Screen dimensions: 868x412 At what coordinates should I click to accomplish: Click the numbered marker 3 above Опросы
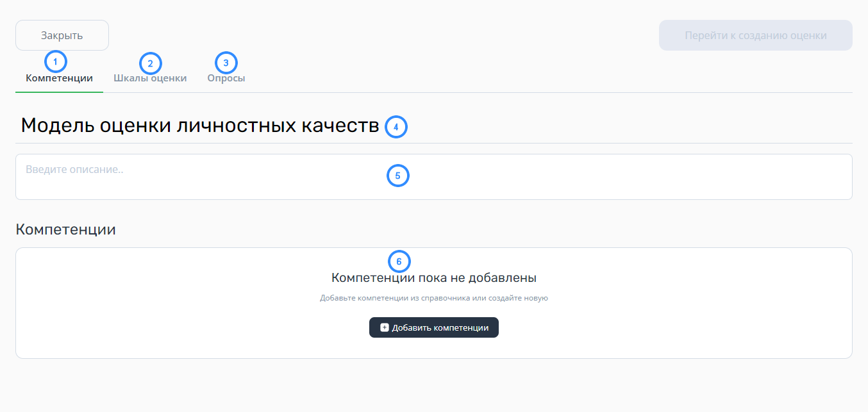coord(226,63)
